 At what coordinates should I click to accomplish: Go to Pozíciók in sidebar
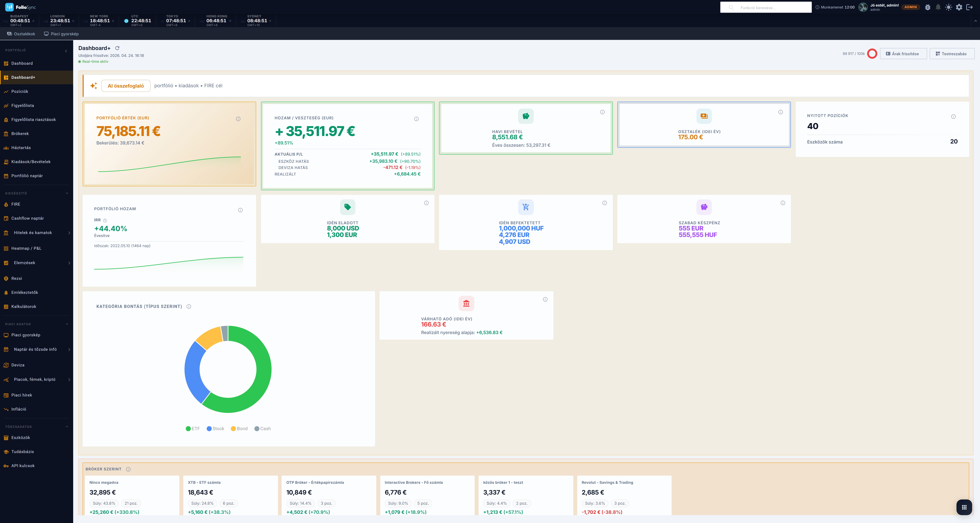click(x=37, y=91)
